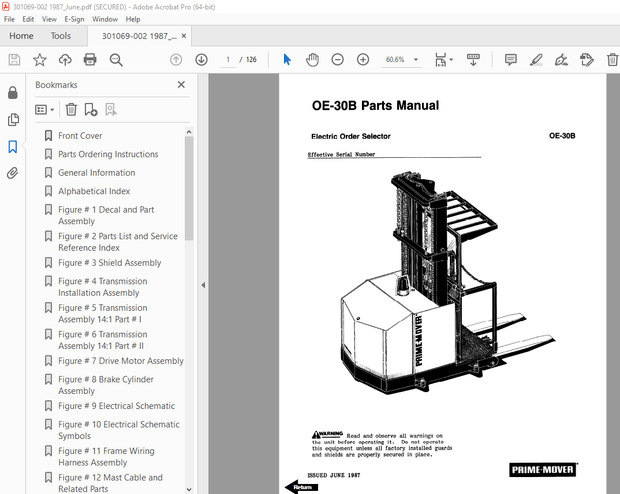Open Figure # 7 Drive Motor Assembly

[121, 361]
